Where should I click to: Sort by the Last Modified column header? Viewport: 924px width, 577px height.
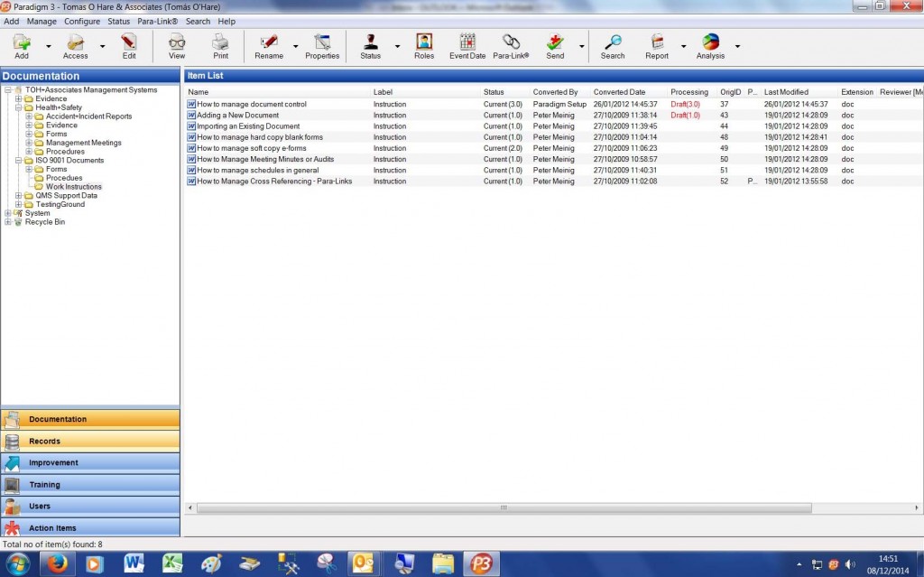[x=786, y=92]
